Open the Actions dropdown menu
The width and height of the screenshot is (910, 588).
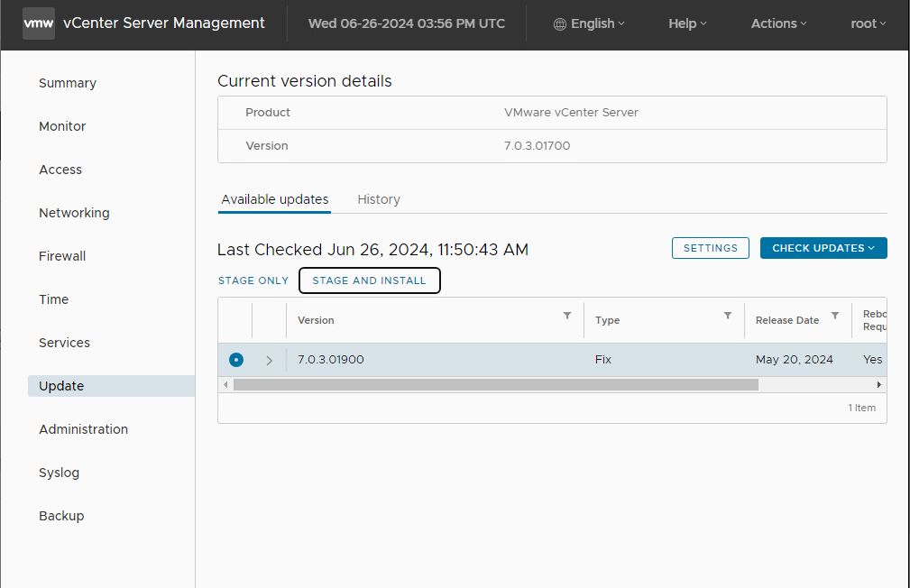(x=778, y=23)
